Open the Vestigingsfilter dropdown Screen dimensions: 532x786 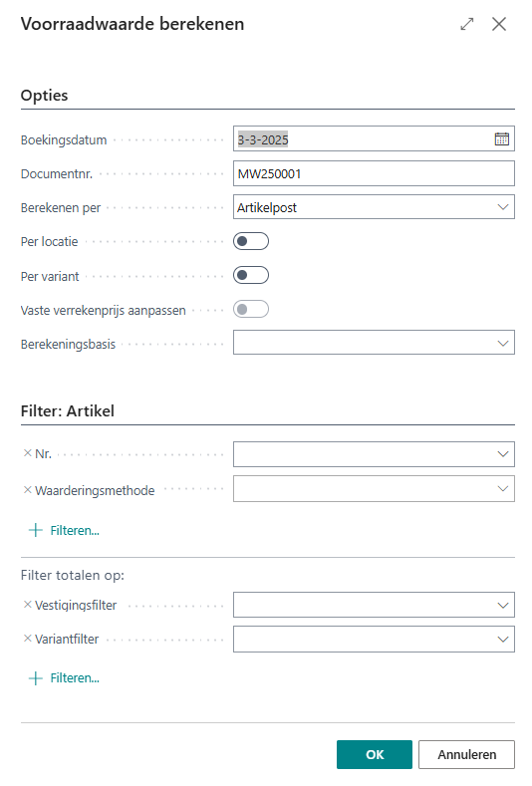click(x=374, y=605)
